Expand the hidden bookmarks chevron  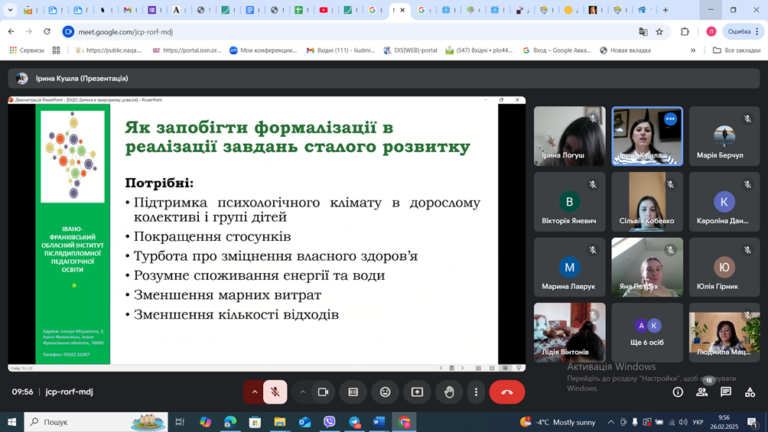(693, 50)
